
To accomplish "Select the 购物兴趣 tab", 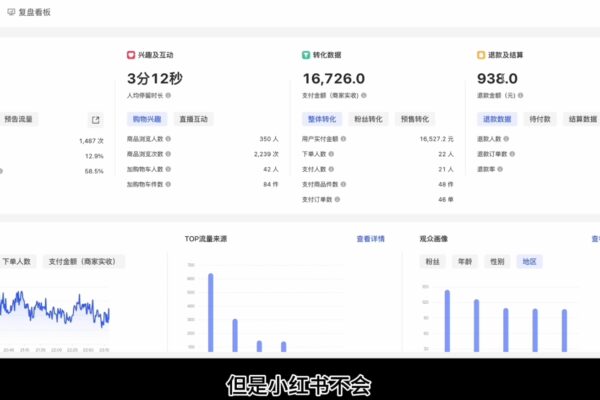I will click(147, 119).
